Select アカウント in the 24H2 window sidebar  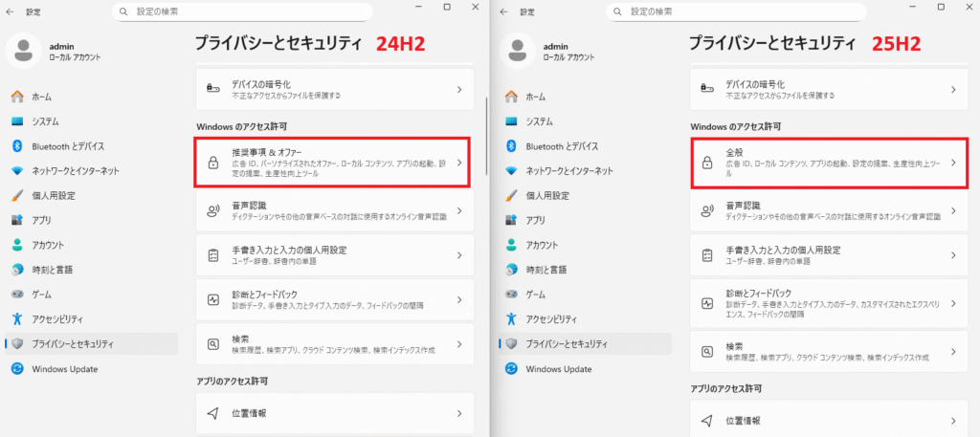point(48,245)
